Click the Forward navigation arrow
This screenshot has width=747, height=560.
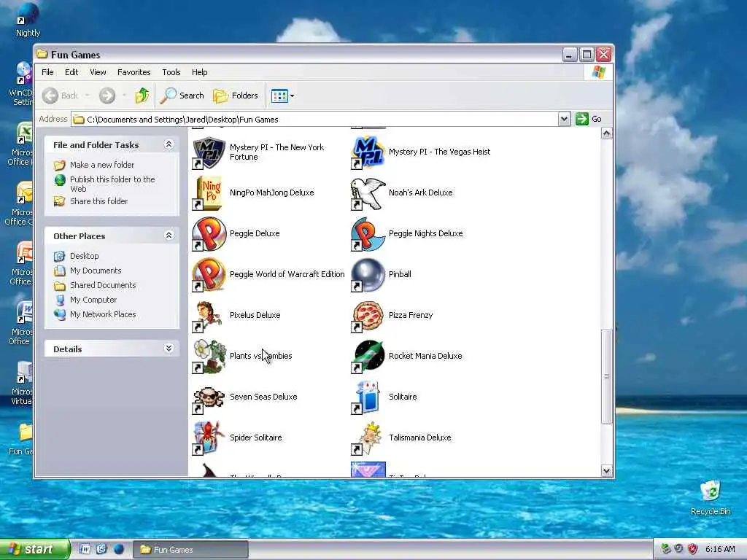click(x=107, y=96)
